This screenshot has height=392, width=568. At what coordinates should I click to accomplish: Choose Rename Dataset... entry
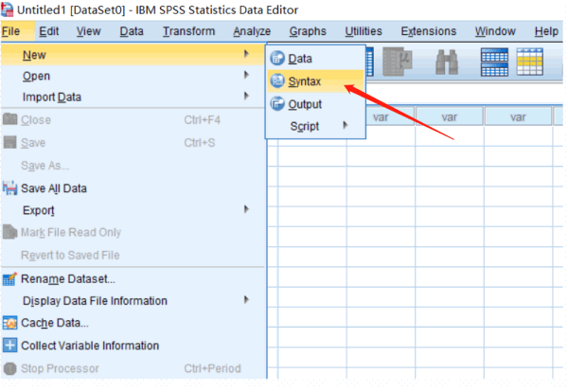point(133,279)
